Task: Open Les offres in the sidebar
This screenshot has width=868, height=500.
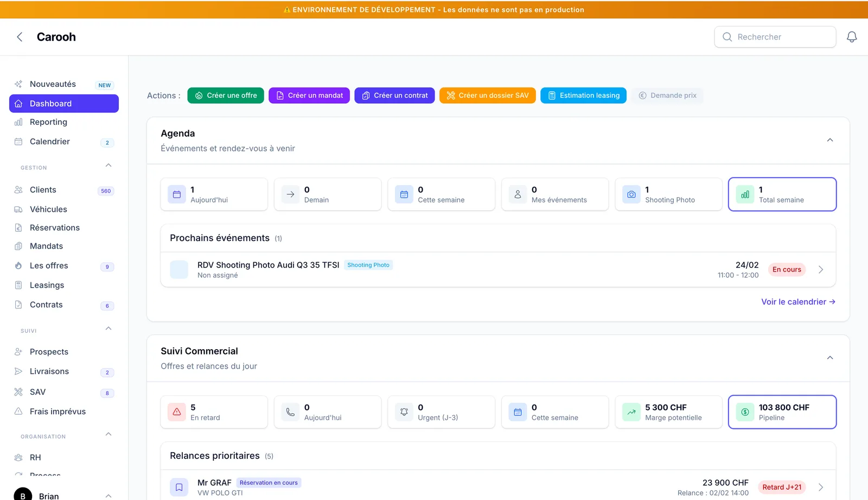Action: pos(64,266)
